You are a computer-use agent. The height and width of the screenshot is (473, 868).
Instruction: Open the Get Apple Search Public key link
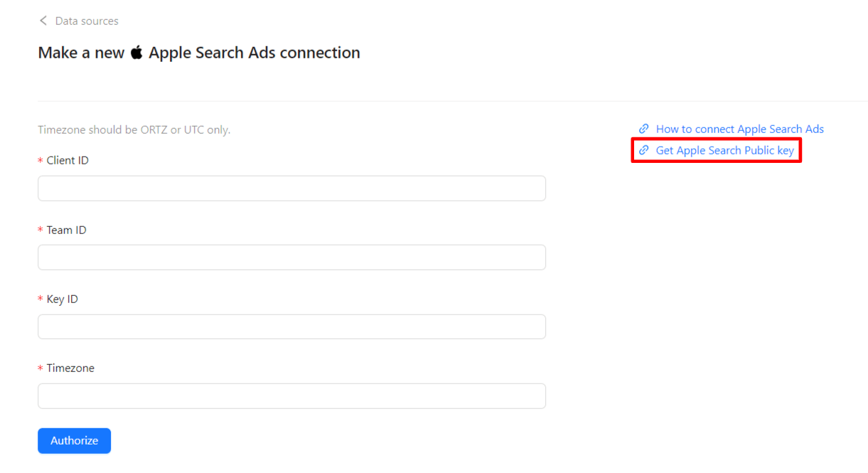tap(724, 150)
